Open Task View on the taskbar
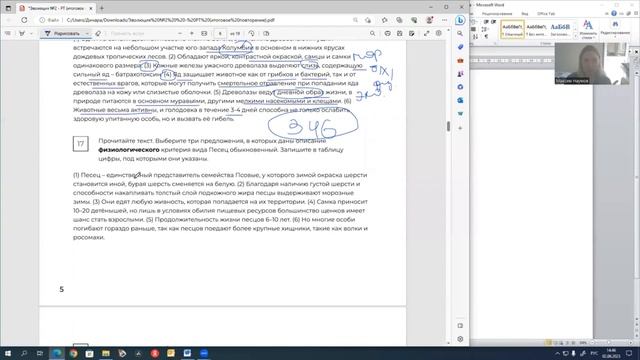 (40, 353)
